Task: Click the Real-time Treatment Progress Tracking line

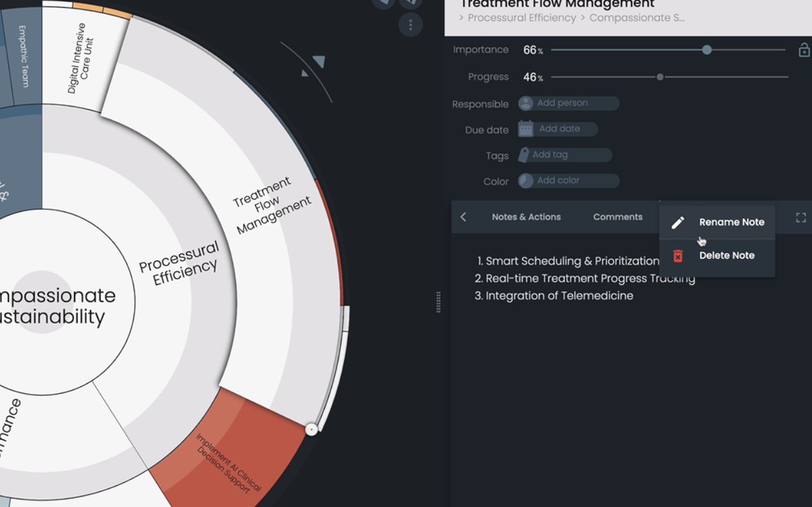Action: 585,279
